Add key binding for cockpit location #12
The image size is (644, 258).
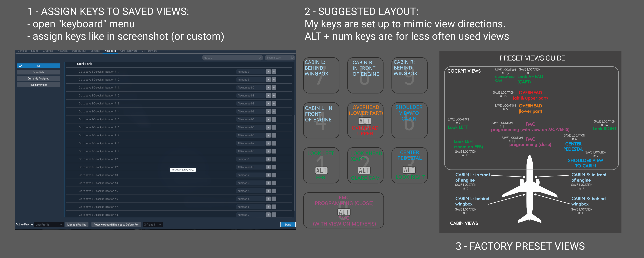point(268,96)
